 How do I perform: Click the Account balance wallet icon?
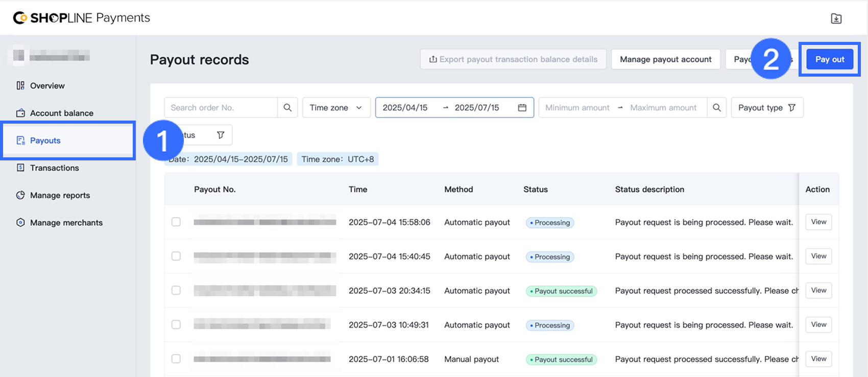tap(20, 113)
